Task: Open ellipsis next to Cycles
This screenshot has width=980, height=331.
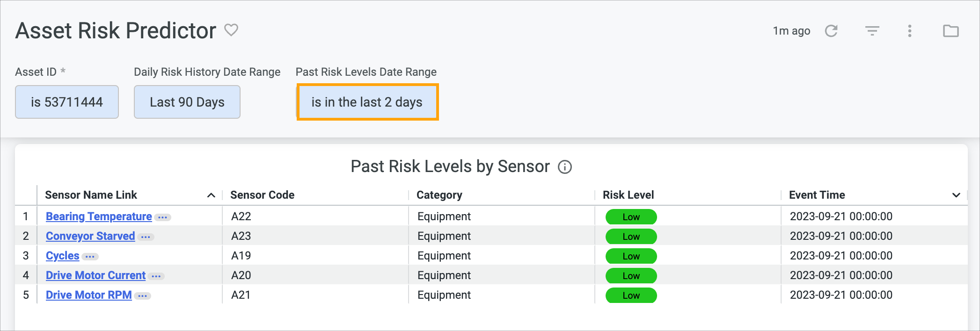Action: [x=90, y=257]
